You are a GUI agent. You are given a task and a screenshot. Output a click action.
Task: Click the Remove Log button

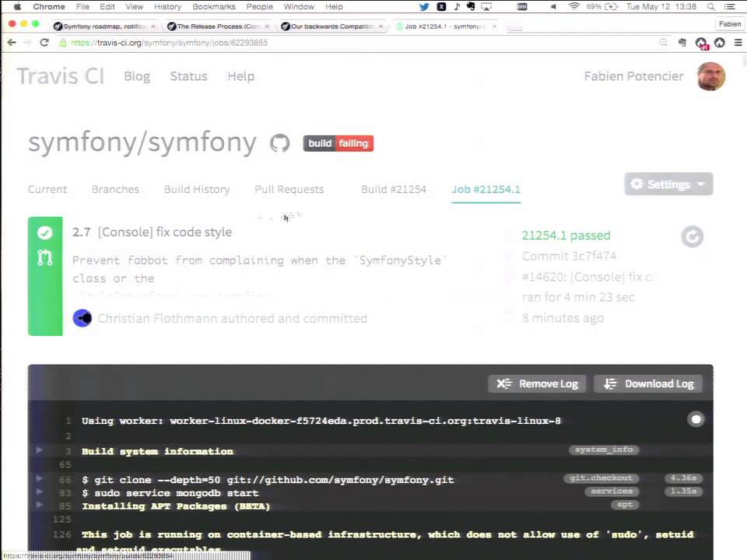click(x=537, y=383)
